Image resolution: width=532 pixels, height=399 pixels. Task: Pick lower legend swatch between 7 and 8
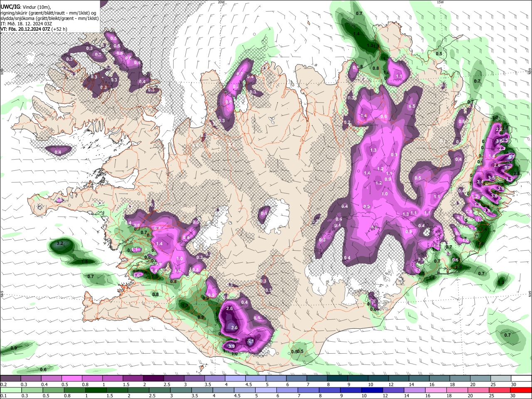pyautogui.click(x=308, y=390)
